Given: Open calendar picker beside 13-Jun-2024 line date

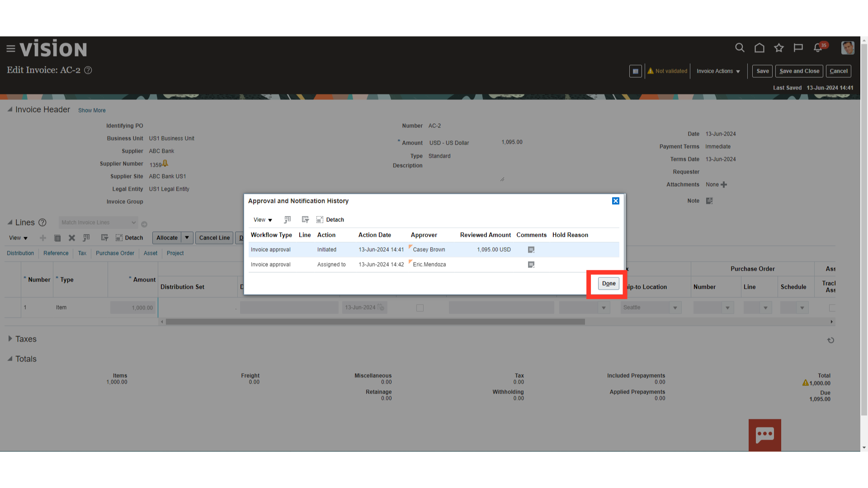Looking at the screenshot, I should coord(381,308).
